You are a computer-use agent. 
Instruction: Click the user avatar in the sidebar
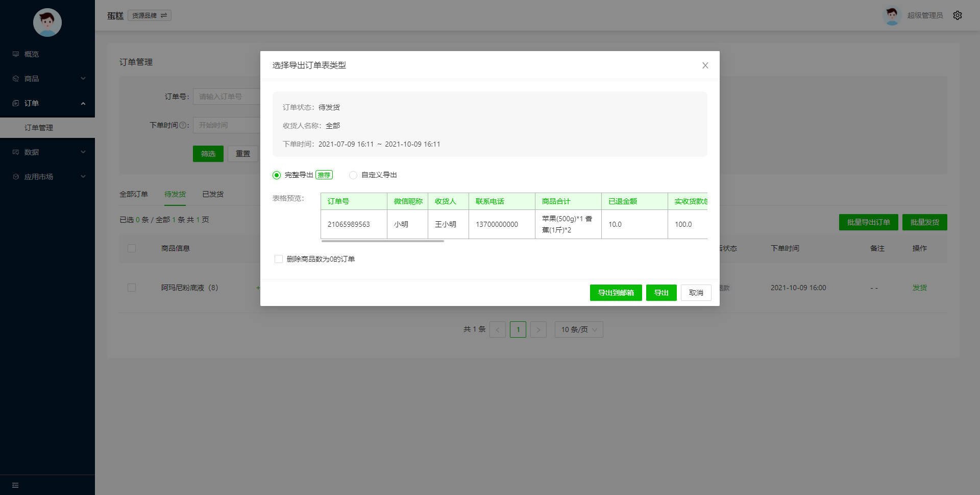tap(47, 22)
